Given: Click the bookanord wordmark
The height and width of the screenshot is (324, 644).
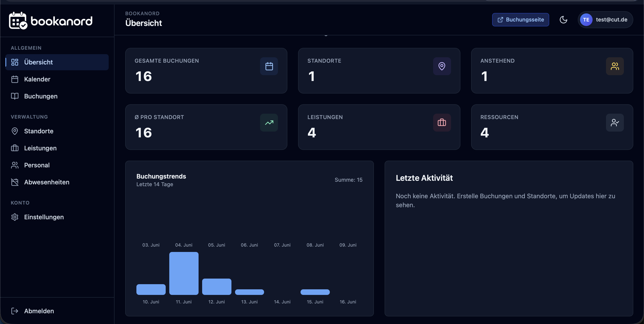Looking at the screenshot, I should point(61,21).
